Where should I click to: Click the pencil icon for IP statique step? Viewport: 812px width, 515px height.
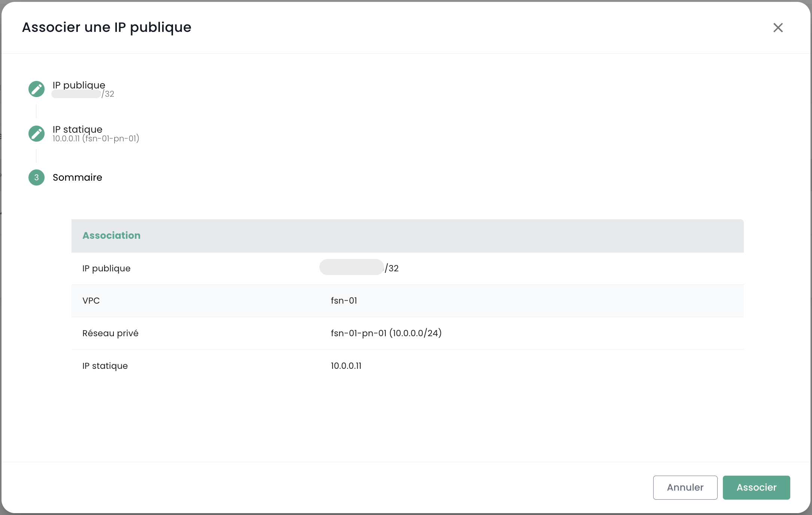tap(36, 133)
